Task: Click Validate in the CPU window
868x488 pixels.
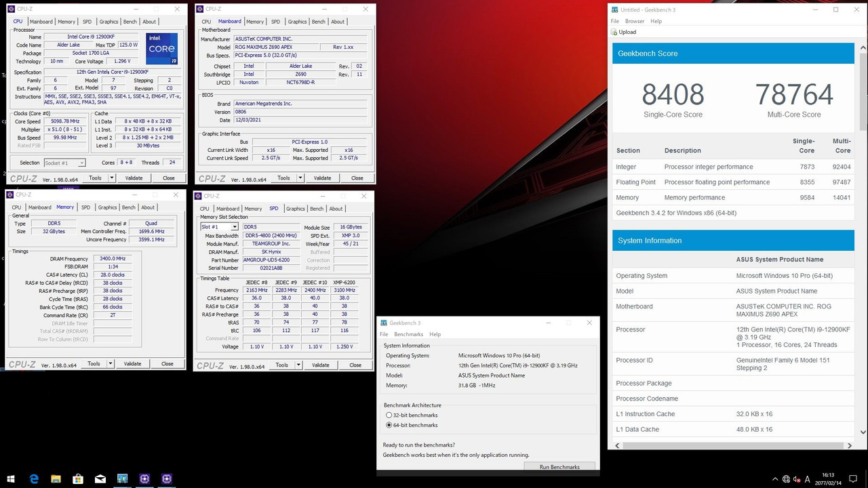Action: [134, 178]
